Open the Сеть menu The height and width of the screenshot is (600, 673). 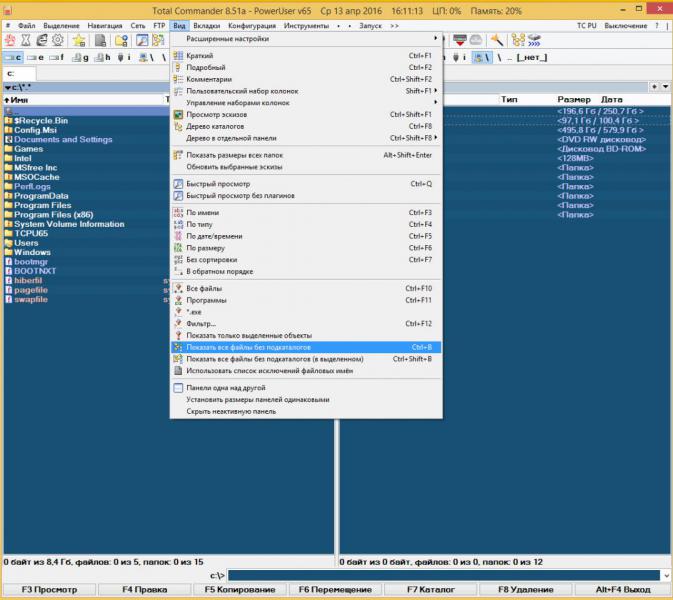138,26
